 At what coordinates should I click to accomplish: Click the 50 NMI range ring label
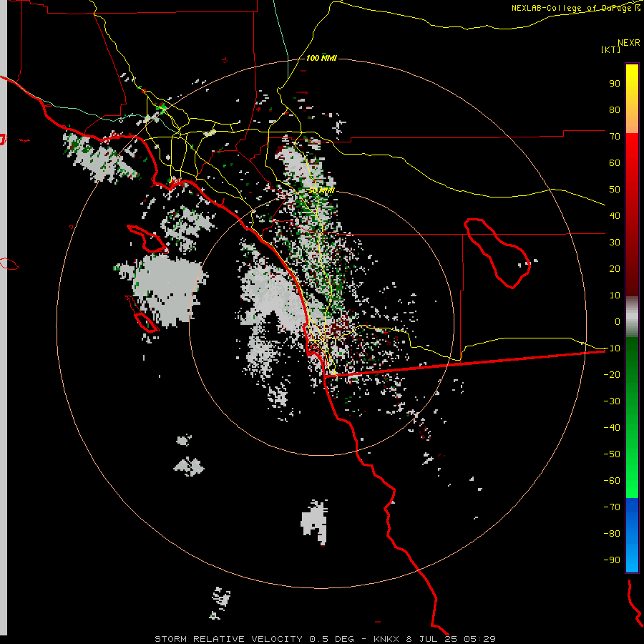(x=321, y=190)
